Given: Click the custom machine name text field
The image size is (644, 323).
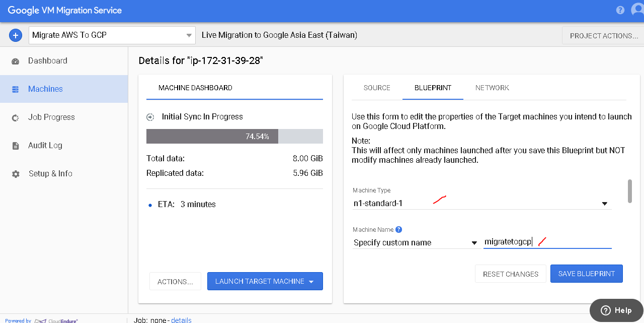Looking at the screenshot, I should 547,242.
